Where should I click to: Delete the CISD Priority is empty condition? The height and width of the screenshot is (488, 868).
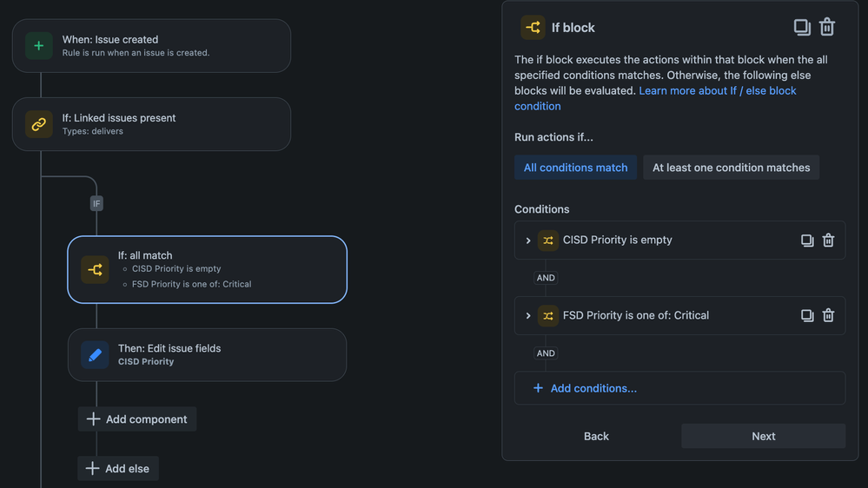tap(828, 241)
